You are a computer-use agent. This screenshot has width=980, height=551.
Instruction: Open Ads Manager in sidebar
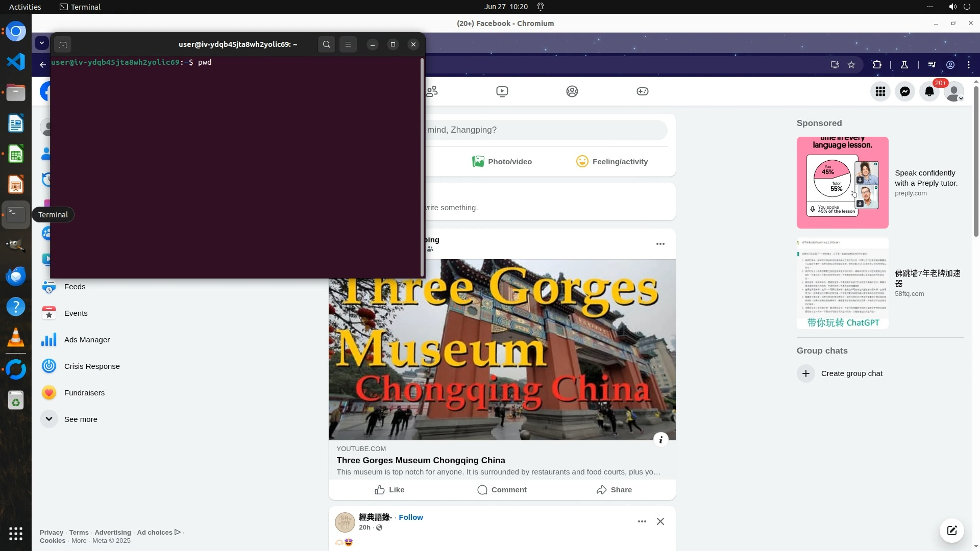point(86,340)
